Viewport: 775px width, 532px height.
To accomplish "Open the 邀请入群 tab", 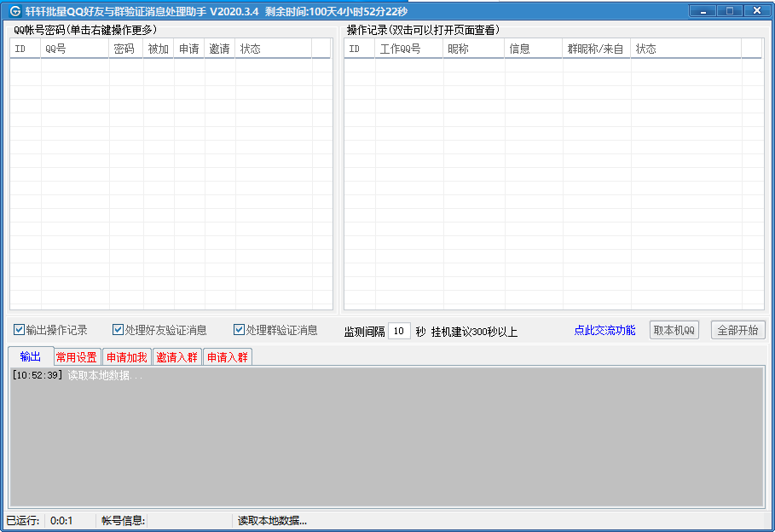I will click(177, 357).
